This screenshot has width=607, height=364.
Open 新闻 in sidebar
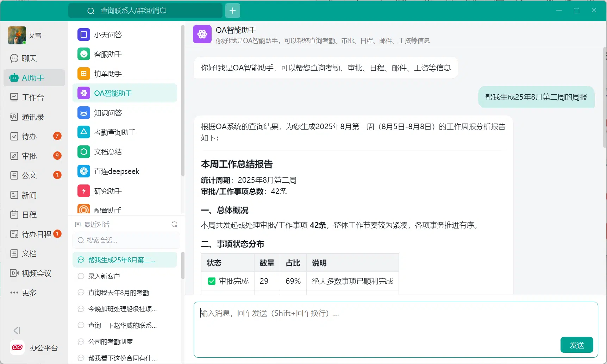tap(34, 195)
